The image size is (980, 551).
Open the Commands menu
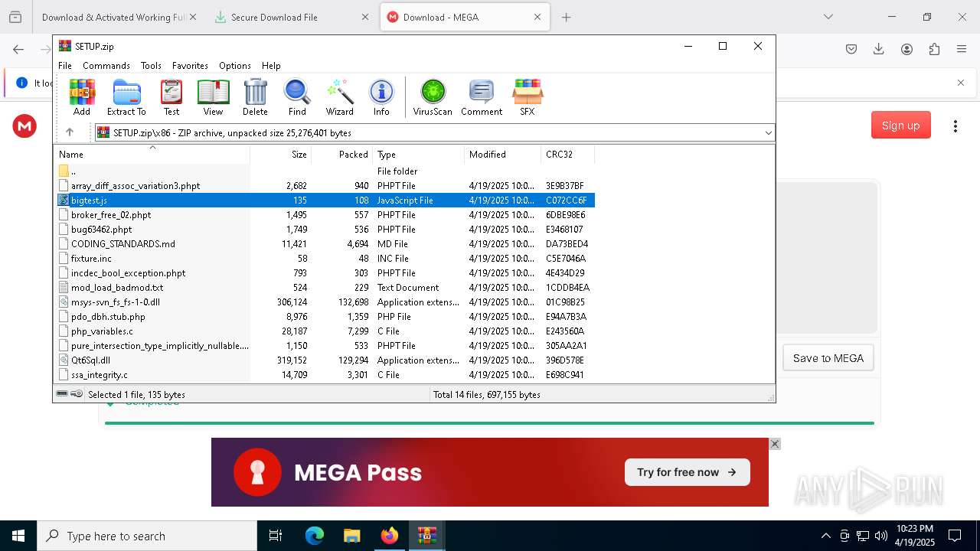click(x=106, y=66)
